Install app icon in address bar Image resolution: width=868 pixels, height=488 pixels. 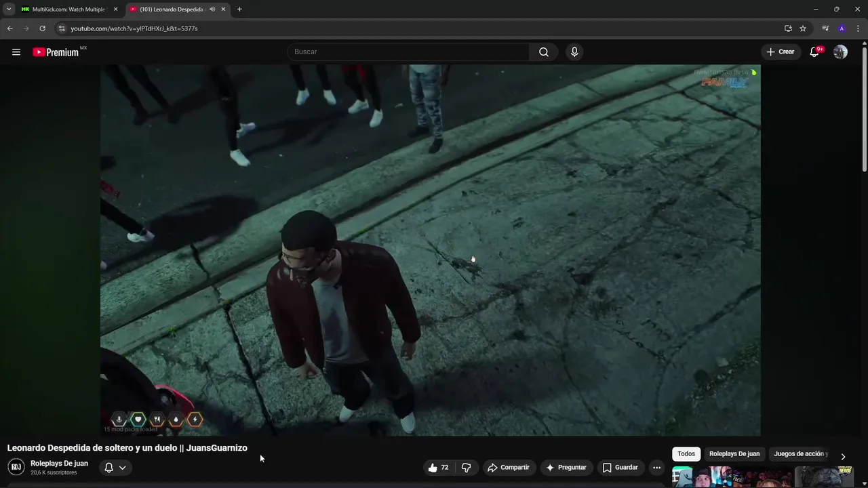pyautogui.click(x=788, y=28)
